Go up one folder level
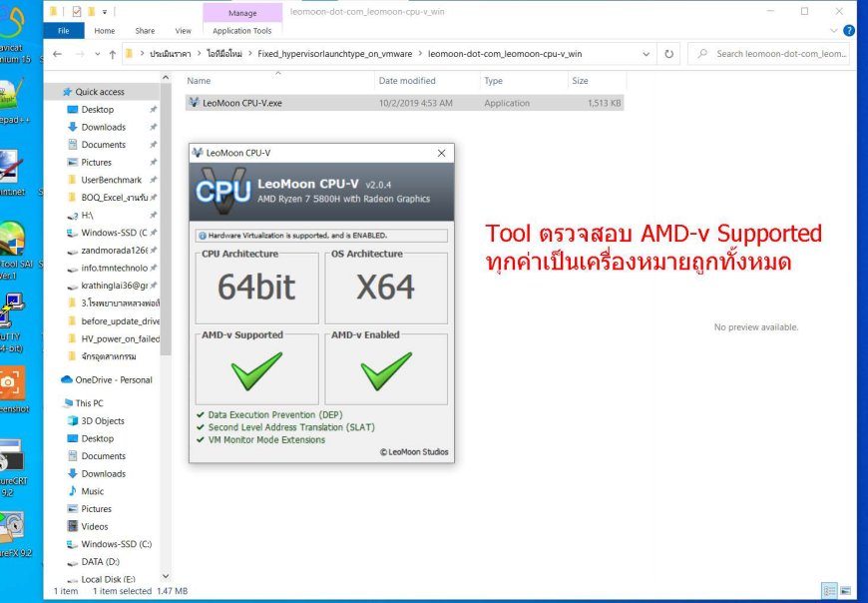 click(x=113, y=54)
